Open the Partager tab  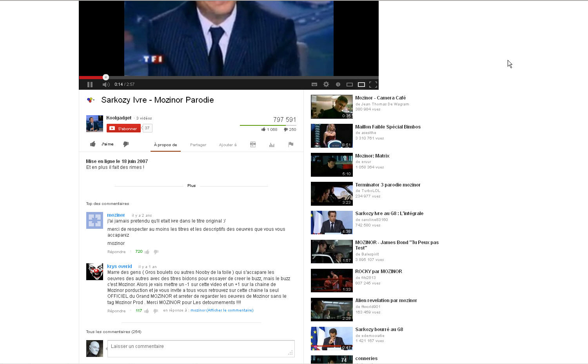pyautogui.click(x=198, y=145)
